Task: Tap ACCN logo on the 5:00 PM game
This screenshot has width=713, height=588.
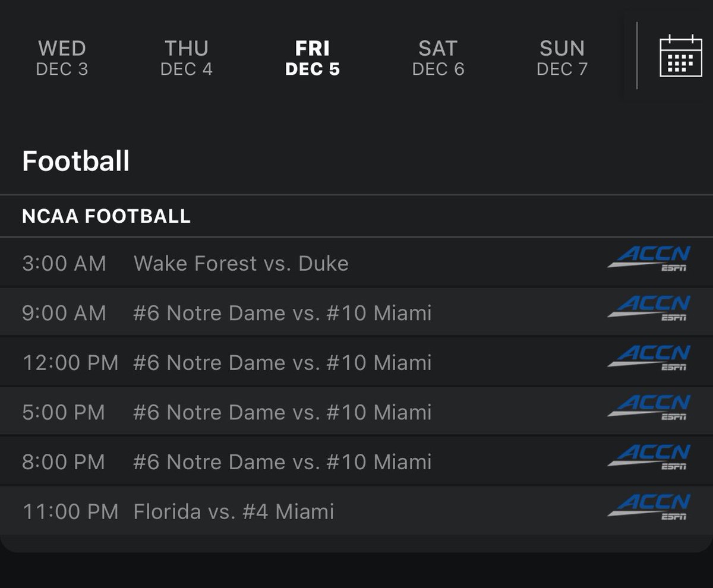Action: [649, 409]
